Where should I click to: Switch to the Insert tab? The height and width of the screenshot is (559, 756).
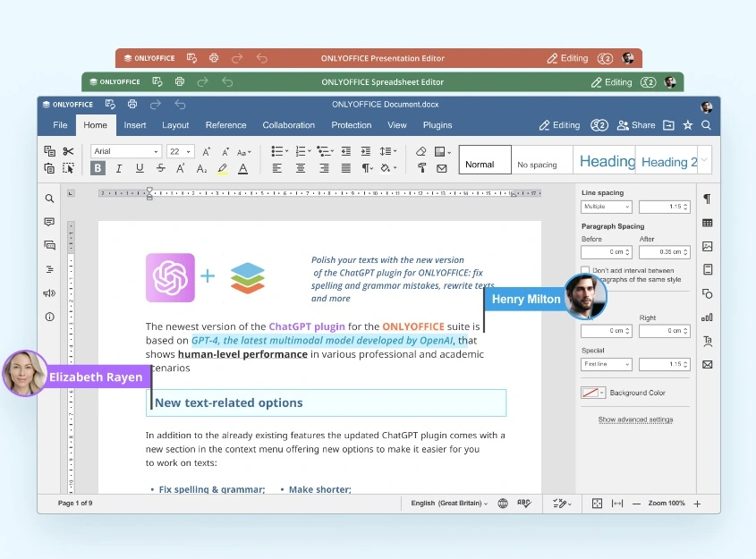135,125
